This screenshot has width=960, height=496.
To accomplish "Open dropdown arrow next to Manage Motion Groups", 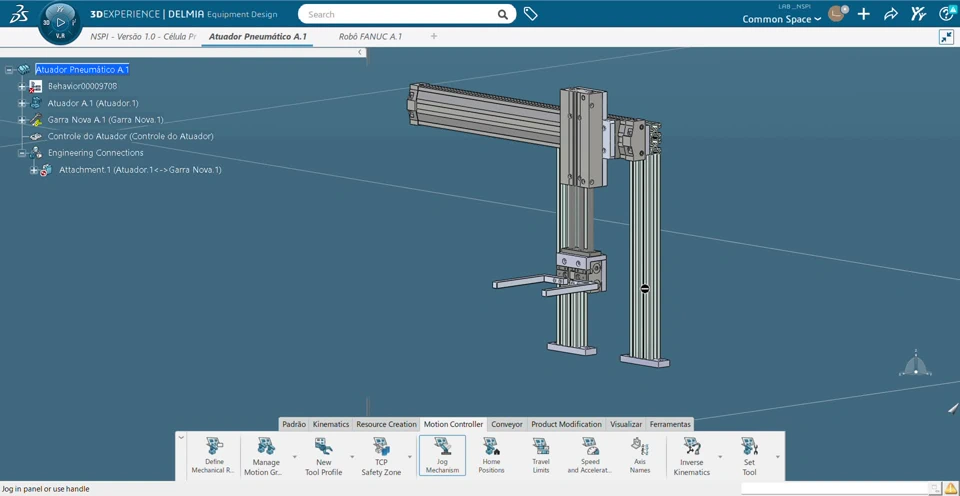I will pyautogui.click(x=294, y=457).
